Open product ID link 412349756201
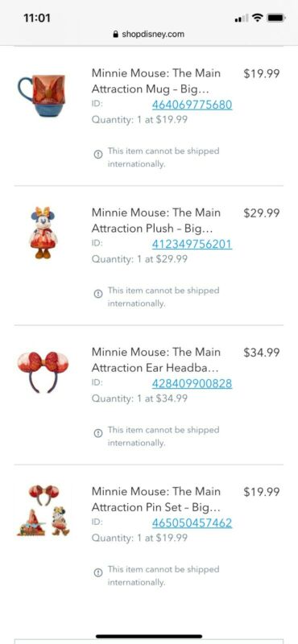 192,245
